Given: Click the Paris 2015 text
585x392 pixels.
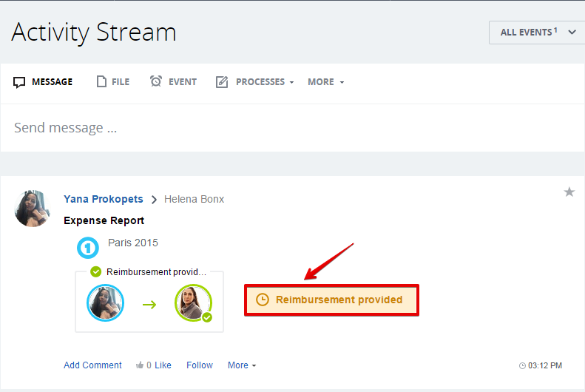Looking at the screenshot, I should (133, 243).
